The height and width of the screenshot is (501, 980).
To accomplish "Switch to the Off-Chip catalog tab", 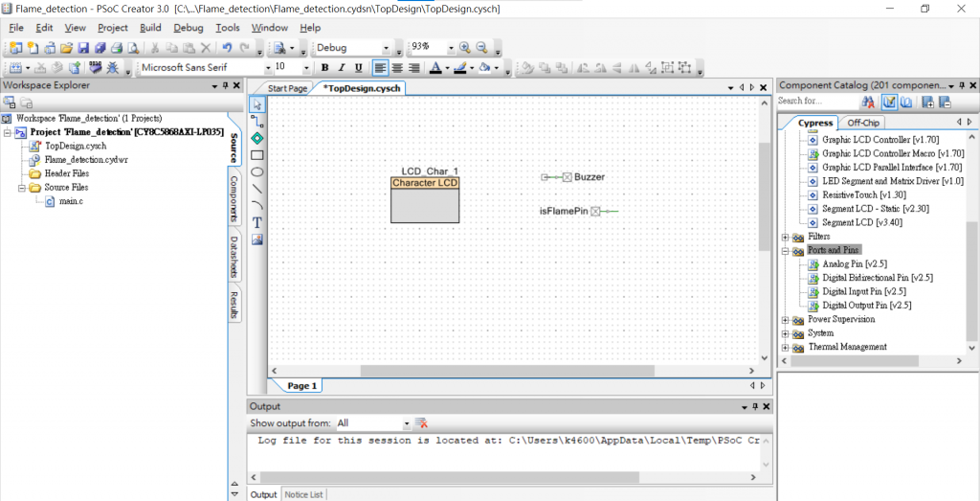I will 862,123.
